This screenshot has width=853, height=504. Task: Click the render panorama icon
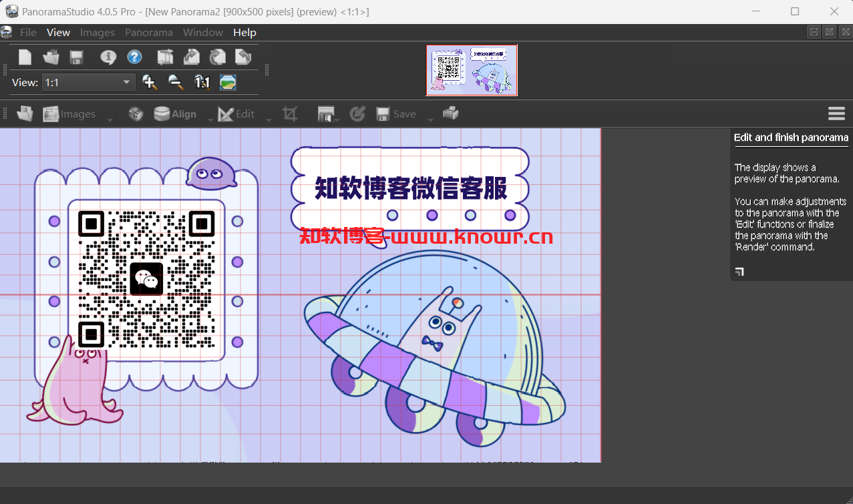tap(326, 114)
